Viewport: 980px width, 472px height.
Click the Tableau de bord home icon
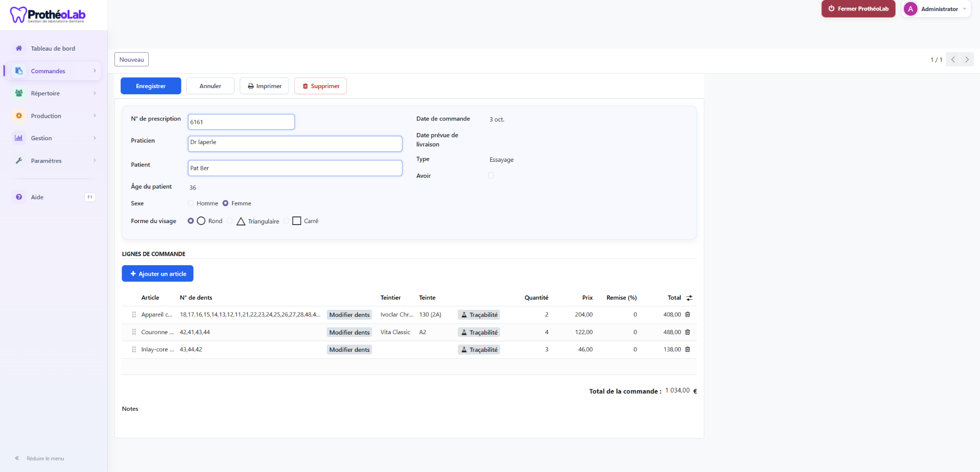click(x=19, y=48)
